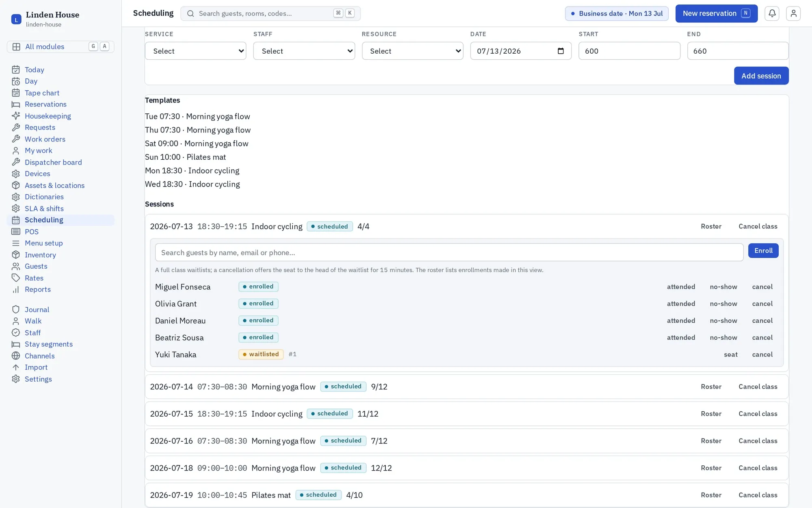Mark Olivia Grant as no-show
The image size is (812, 508).
tap(723, 304)
